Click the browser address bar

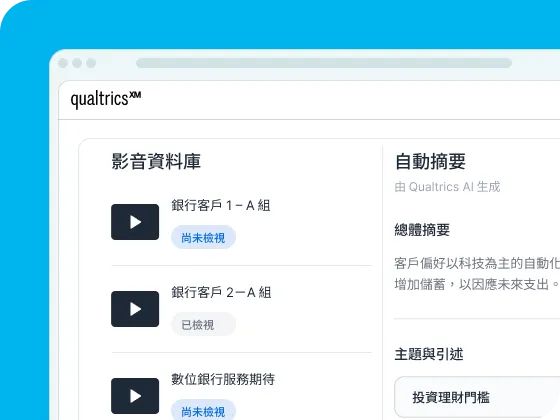(324, 63)
